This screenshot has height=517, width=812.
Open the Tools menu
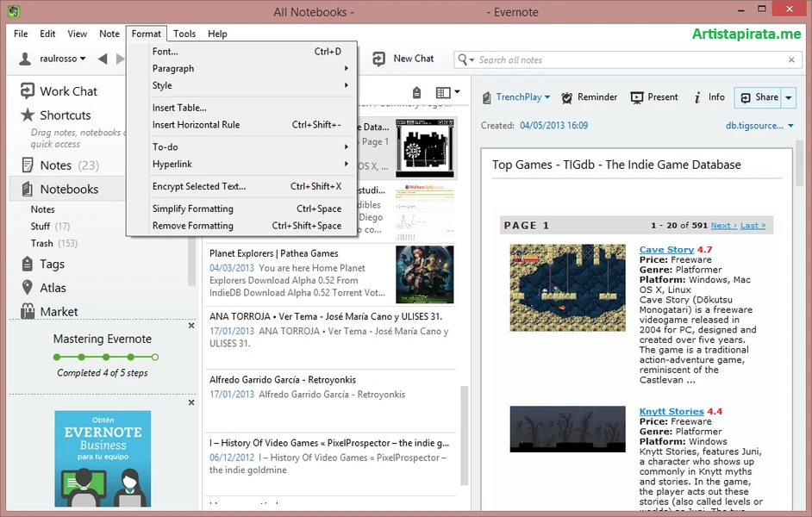coord(184,34)
